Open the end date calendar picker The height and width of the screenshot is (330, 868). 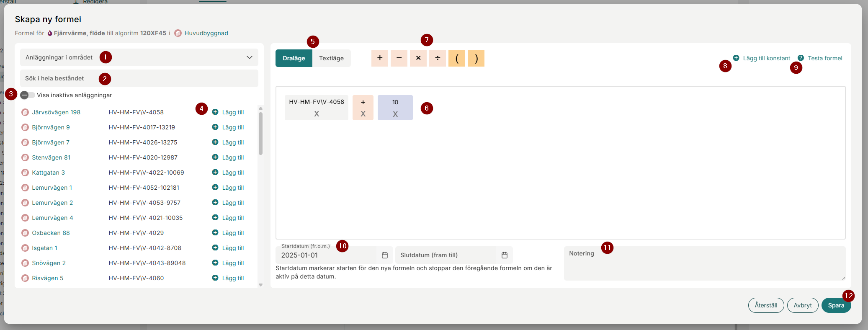click(504, 255)
